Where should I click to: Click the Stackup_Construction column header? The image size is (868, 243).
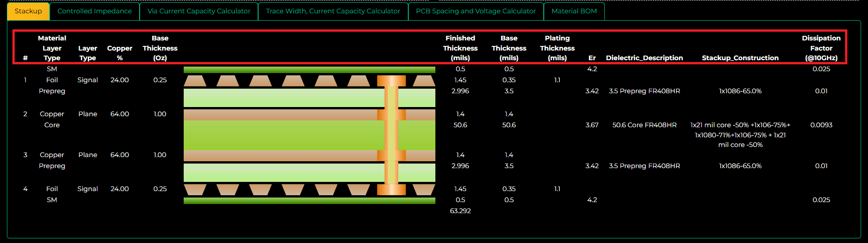(740, 58)
